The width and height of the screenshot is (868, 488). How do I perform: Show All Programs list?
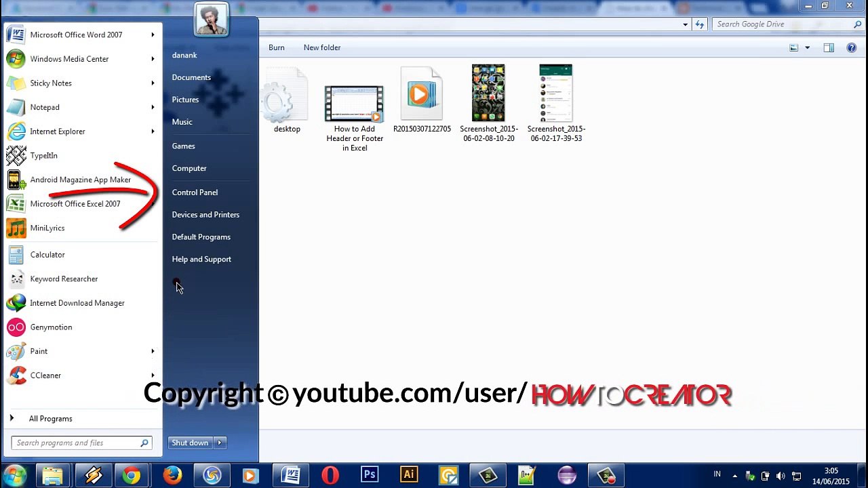tap(50, 419)
